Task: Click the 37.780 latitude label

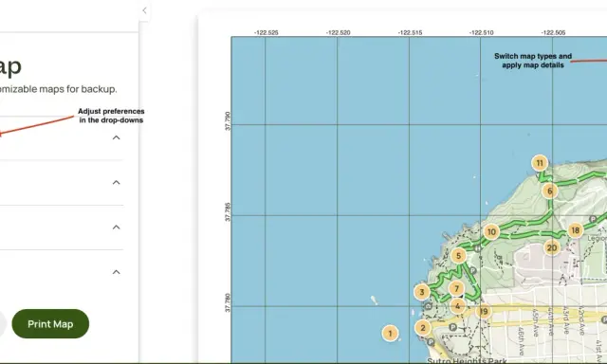Action: tap(228, 302)
